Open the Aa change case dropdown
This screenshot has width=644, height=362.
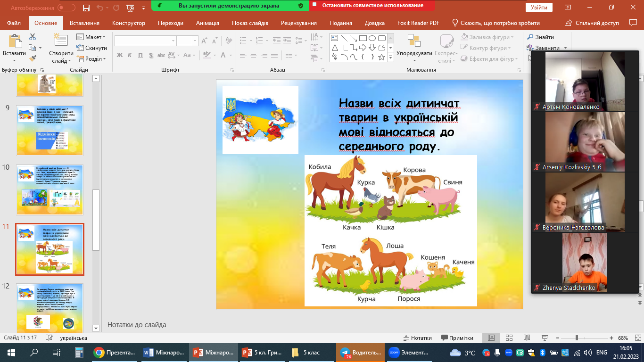(189, 55)
